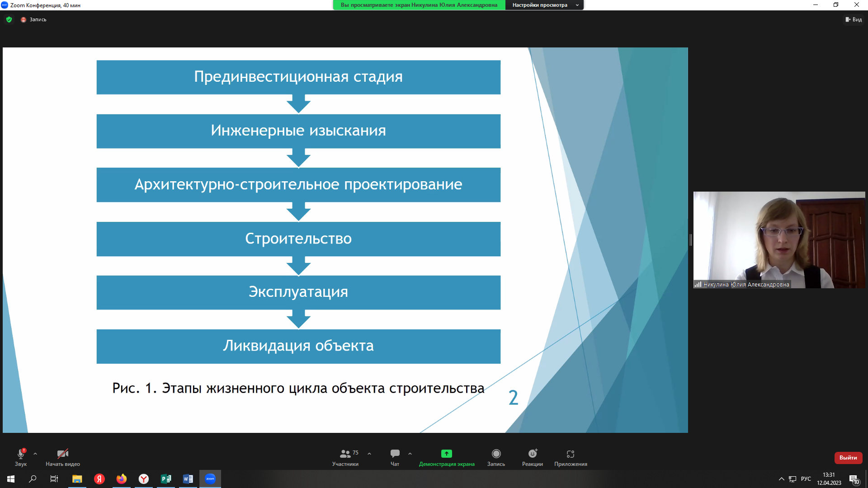868x488 pixels.
Task: Open the Чат chat panel
Action: 395,457
